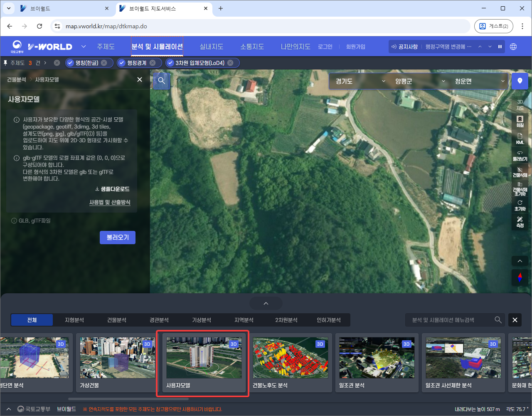This screenshot has width=532, height=416.
Task: Toggle the 행정경계 layer checkbox
Action: (x=122, y=63)
